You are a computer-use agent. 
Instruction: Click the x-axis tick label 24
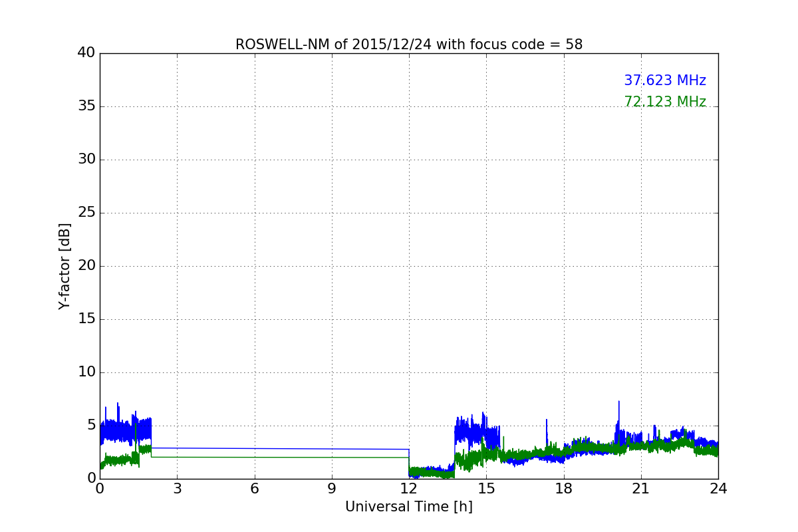[x=718, y=488]
